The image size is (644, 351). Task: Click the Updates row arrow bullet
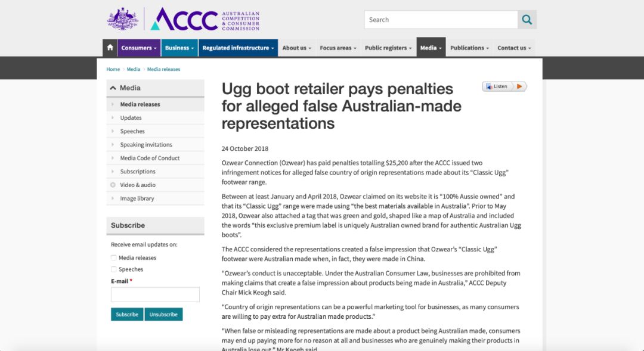pyautogui.click(x=113, y=118)
